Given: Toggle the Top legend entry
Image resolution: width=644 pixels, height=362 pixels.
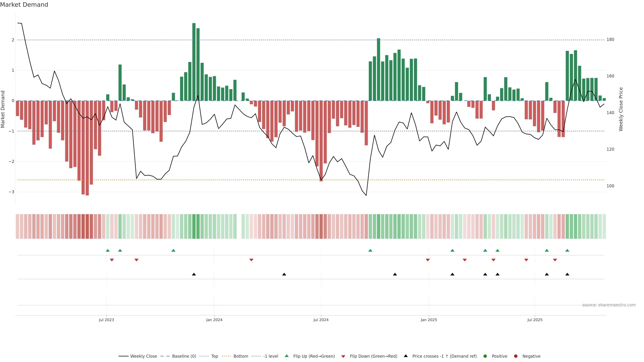Looking at the screenshot, I should [214, 356].
